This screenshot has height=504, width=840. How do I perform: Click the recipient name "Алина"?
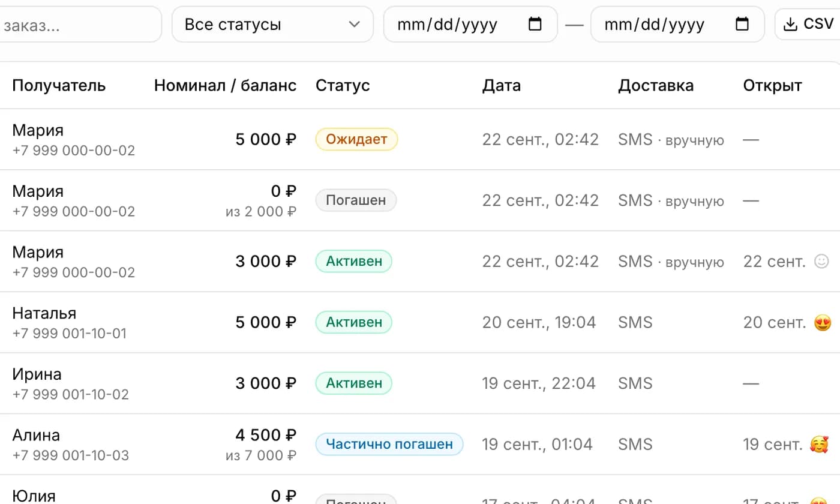(x=36, y=435)
